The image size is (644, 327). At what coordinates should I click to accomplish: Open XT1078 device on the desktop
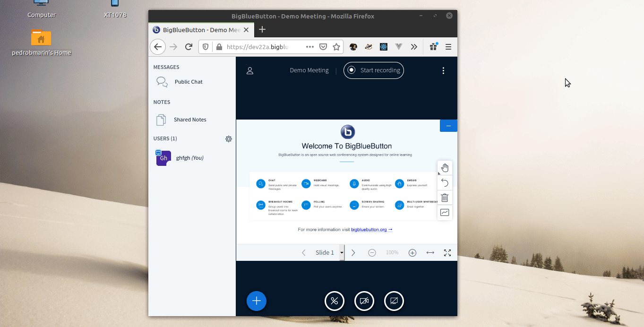pyautogui.click(x=115, y=9)
